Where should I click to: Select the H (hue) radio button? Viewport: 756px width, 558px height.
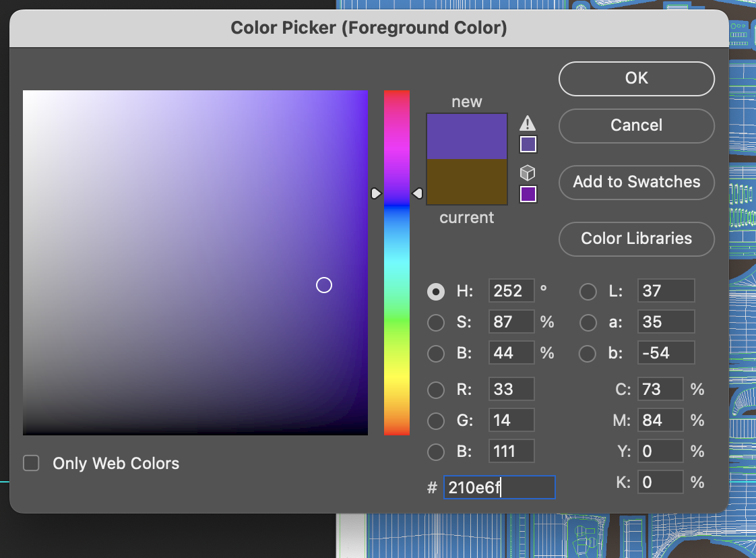tap(436, 291)
